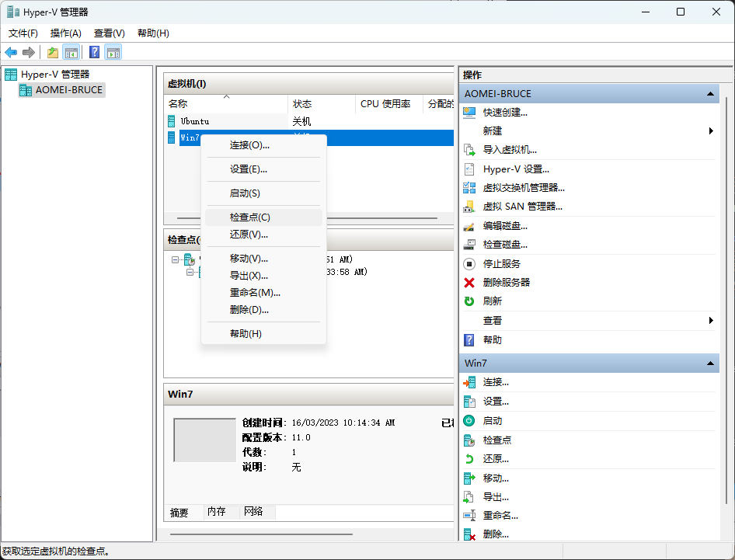Click the Import Virtual Machine (导入虚拟机) icon
The image size is (735, 560).
pyautogui.click(x=469, y=150)
